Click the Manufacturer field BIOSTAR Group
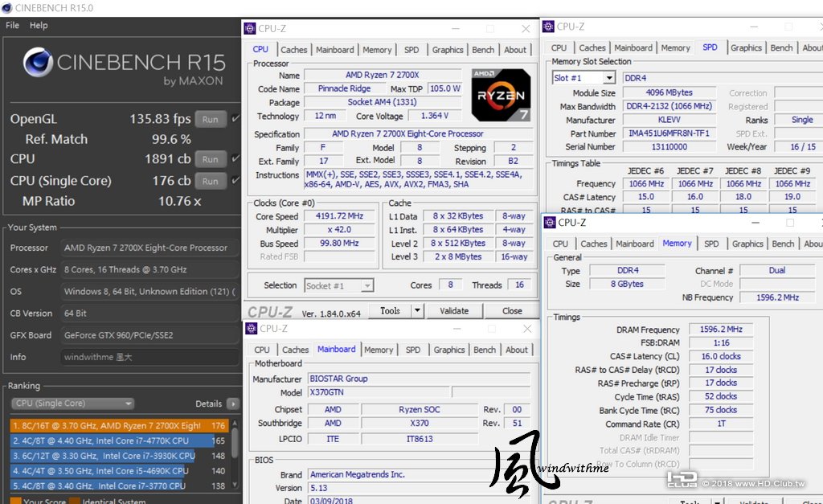The width and height of the screenshot is (823, 504). pos(419,379)
